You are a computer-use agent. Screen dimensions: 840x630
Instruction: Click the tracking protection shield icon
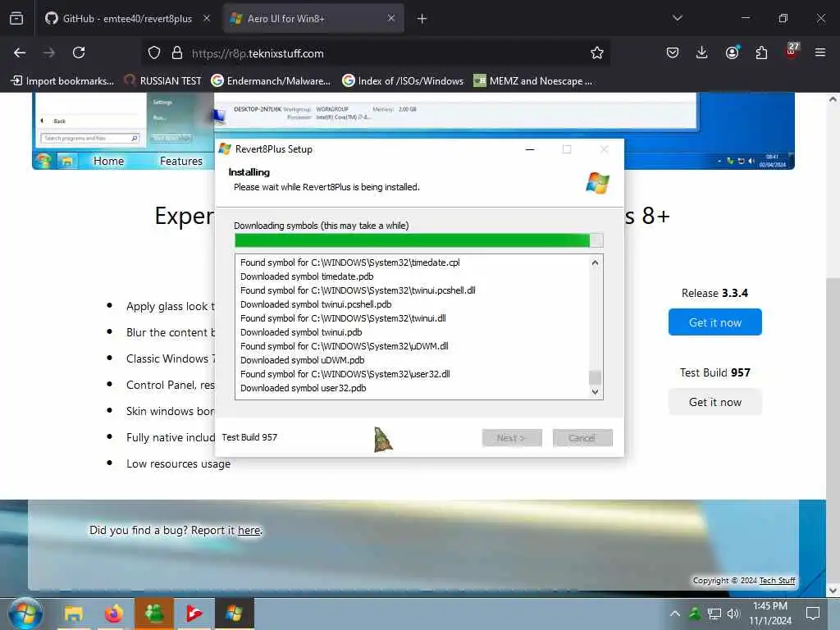pos(154,53)
